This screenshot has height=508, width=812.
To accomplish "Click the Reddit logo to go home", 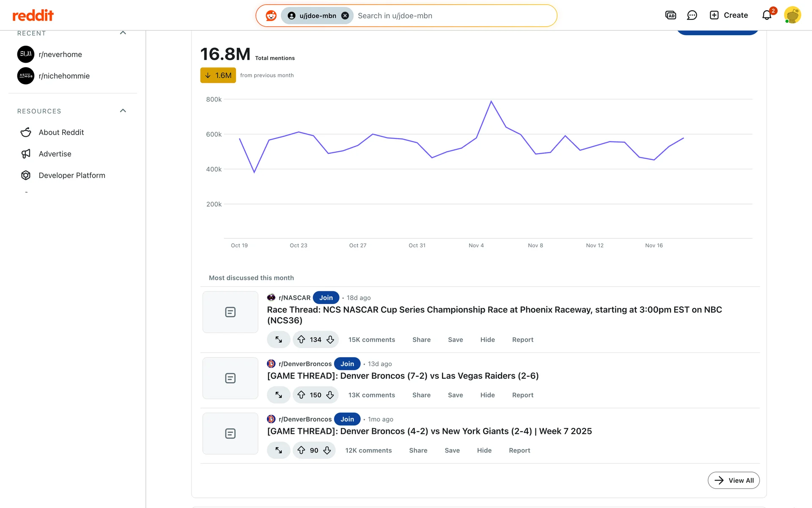I will pos(33,16).
